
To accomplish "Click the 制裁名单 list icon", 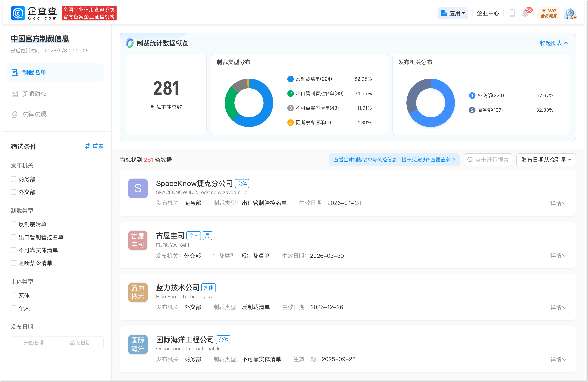I will [x=15, y=73].
